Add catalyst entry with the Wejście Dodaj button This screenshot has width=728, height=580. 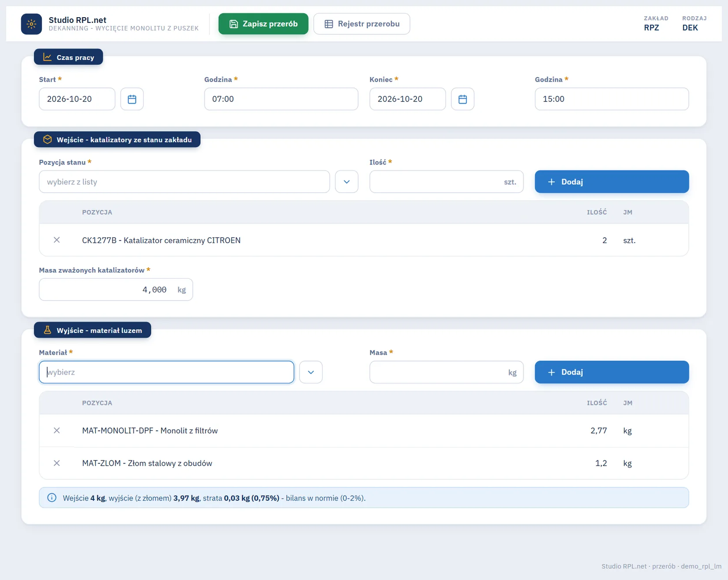[x=612, y=182]
